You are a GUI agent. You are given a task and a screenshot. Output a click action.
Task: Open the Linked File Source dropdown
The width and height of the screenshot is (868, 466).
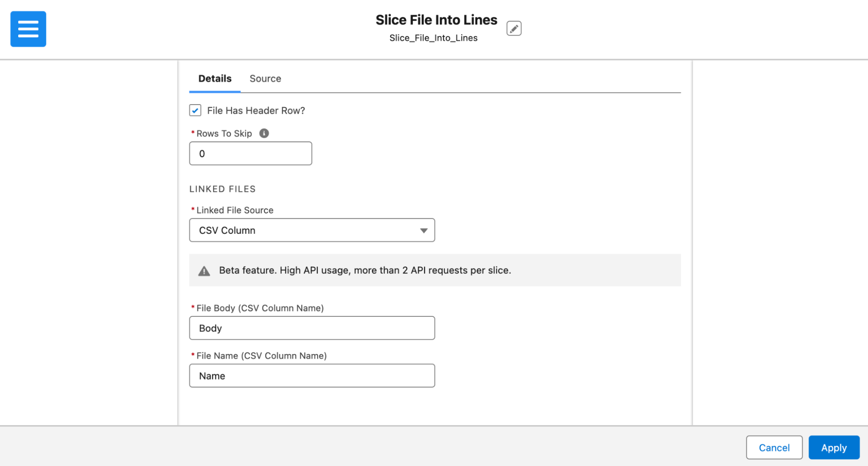[x=312, y=230]
